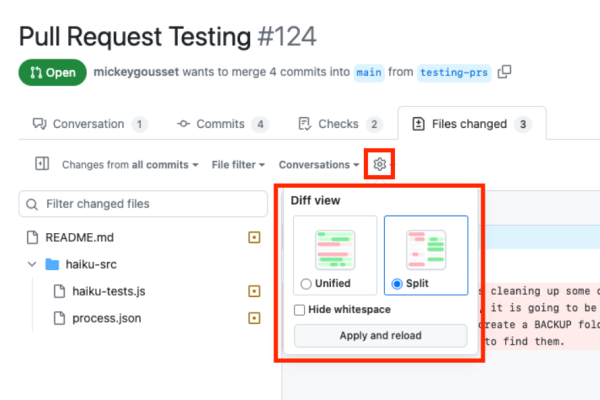600x400 pixels.
Task: Switch to the Checks tab
Action: (x=340, y=124)
